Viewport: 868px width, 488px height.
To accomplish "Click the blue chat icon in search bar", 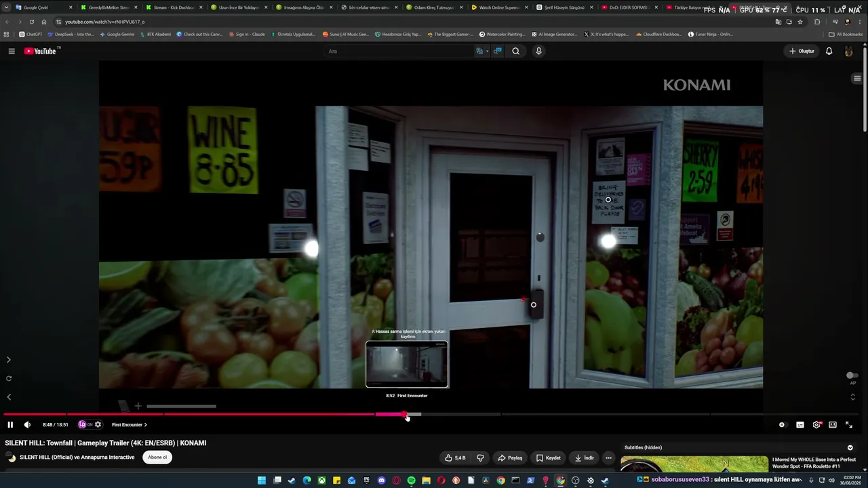I will 498,51.
